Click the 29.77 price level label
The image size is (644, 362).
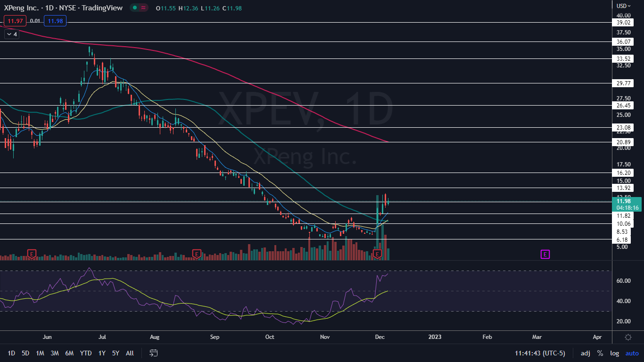coord(624,83)
